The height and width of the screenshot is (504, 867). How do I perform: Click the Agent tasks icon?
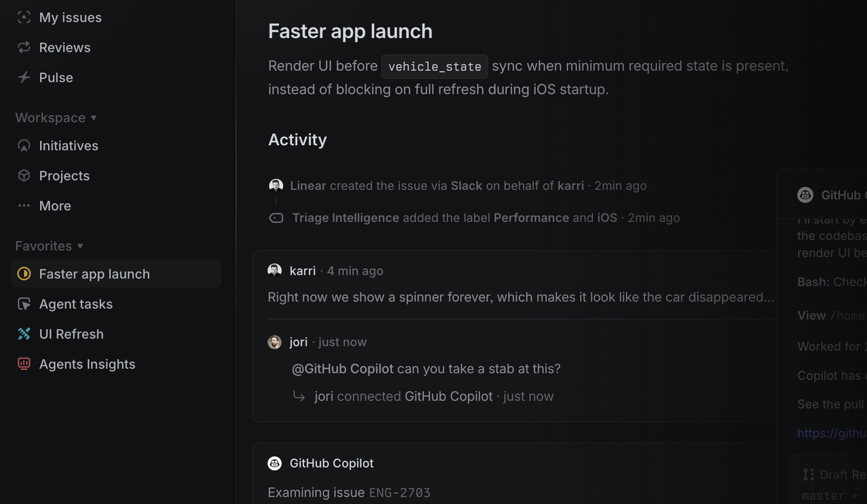[x=24, y=304]
